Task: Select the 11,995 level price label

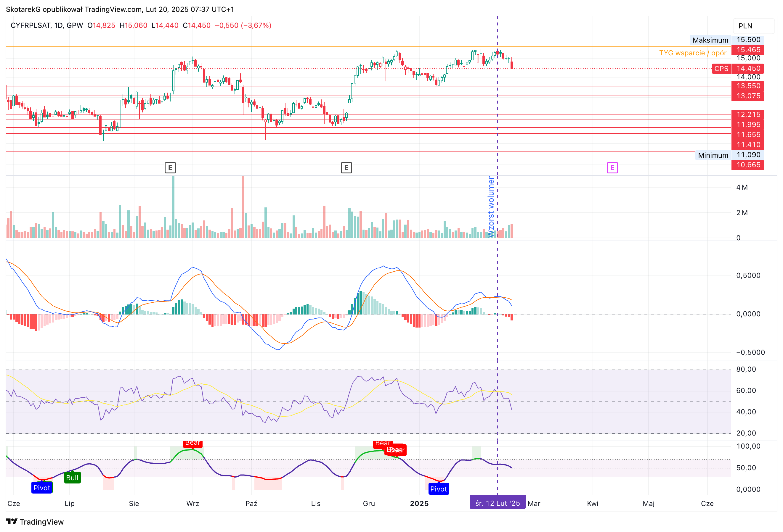Action: [748, 125]
